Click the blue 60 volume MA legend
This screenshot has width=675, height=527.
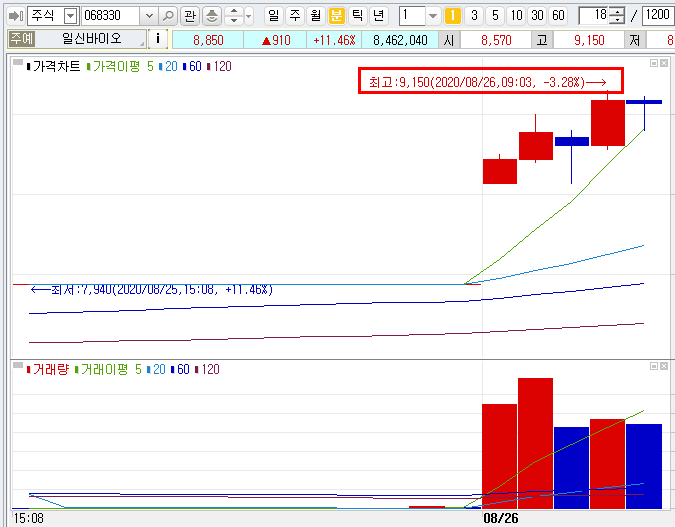[x=180, y=369]
